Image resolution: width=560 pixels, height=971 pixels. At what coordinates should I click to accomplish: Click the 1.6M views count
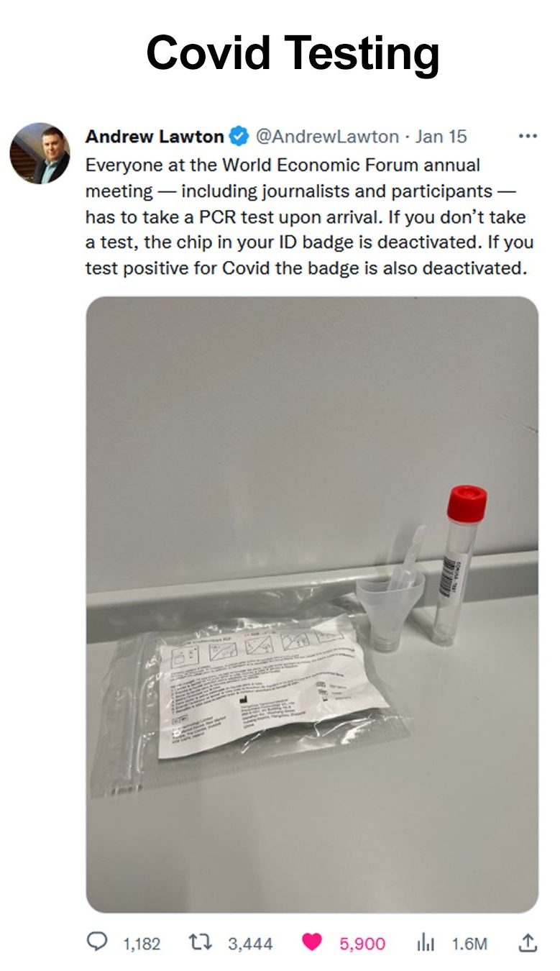tap(469, 944)
